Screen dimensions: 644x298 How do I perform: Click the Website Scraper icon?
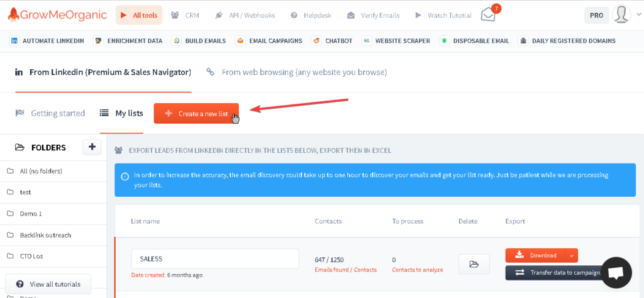[367, 41]
